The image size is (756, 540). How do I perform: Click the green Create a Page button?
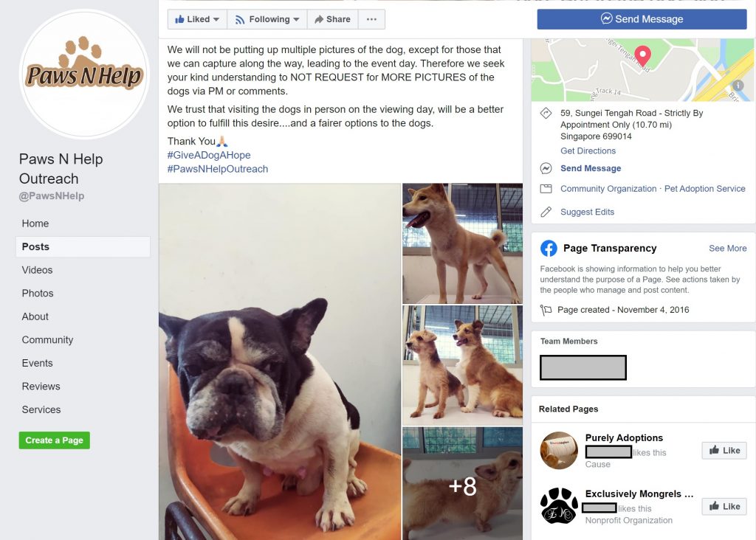(55, 440)
